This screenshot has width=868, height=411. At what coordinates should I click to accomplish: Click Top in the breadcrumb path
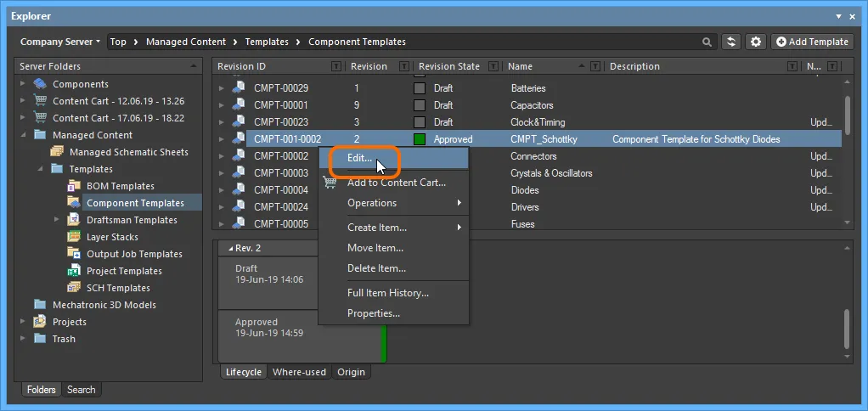click(118, 42)
